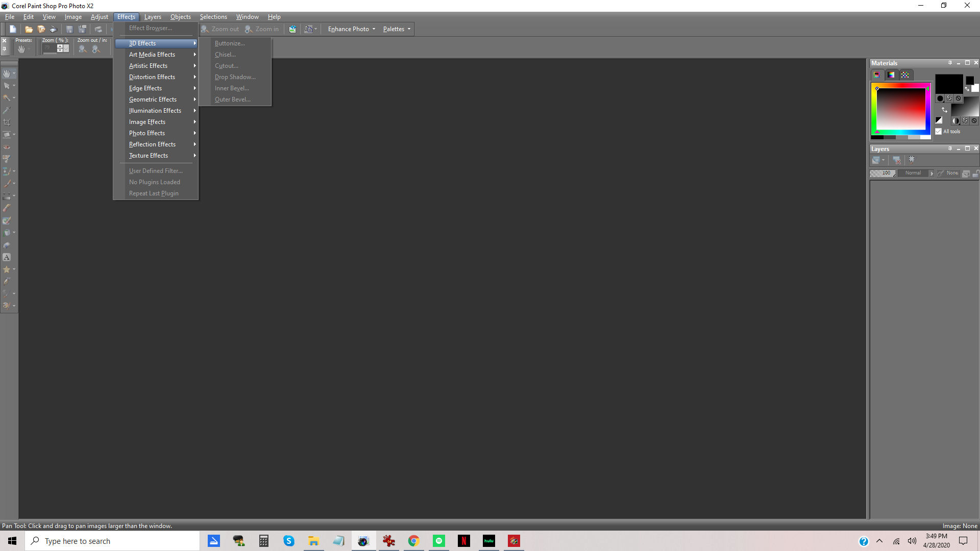
Task: Click the large foreground material swatch
Action: (x=948, y=84)
